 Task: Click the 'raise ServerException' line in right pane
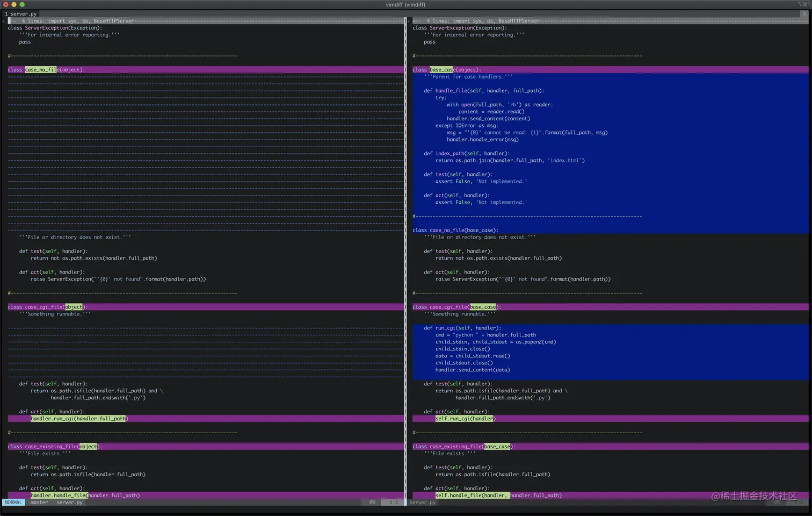(x=523, y=279)
